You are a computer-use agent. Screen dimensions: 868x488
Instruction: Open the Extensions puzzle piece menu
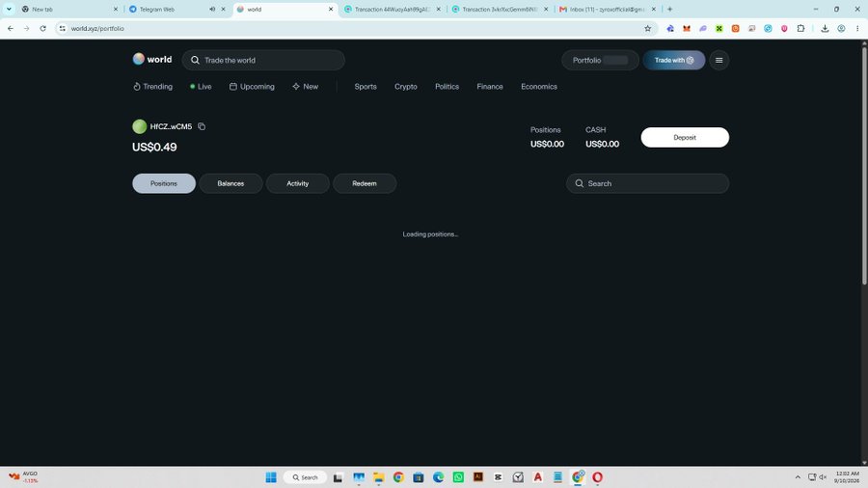[800, 28]
